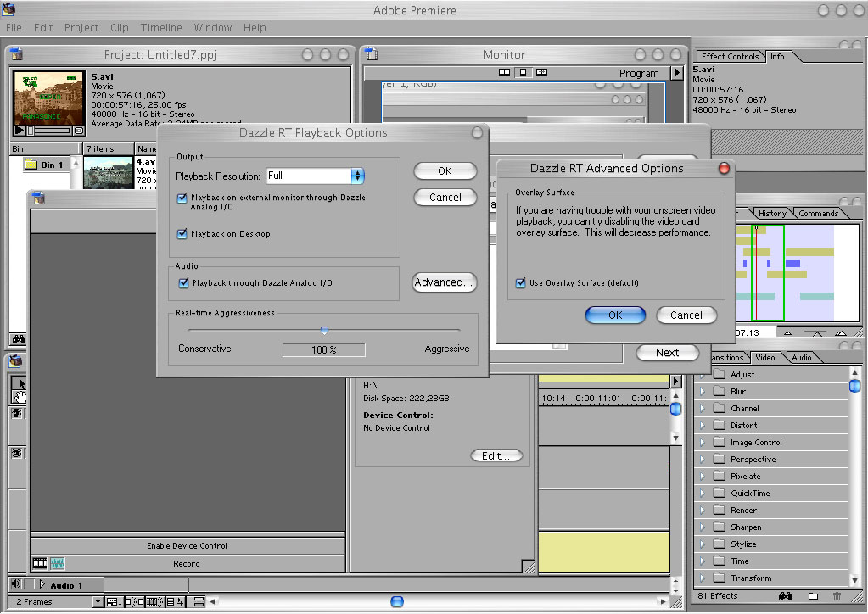This screenshot has height=614, width=868.
Task: Toggle Shift Tracks icon in Timeline footer
Action: 176,602
